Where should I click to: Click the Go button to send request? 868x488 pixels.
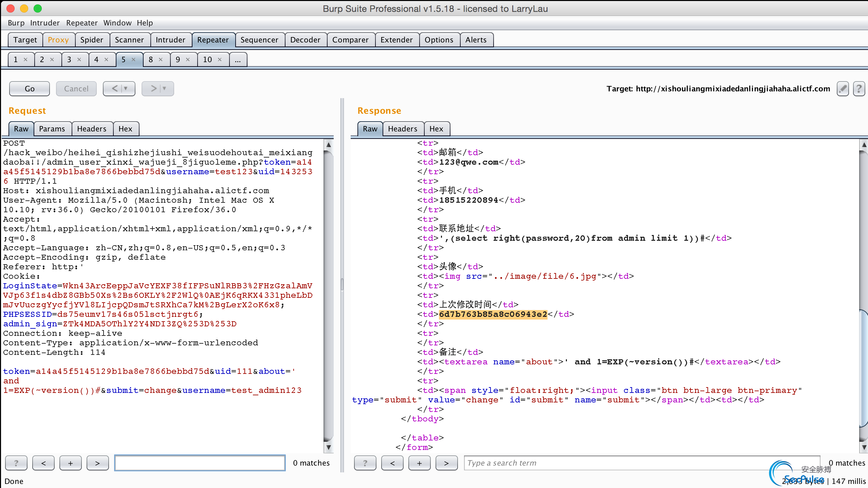[x=30, y=89]
